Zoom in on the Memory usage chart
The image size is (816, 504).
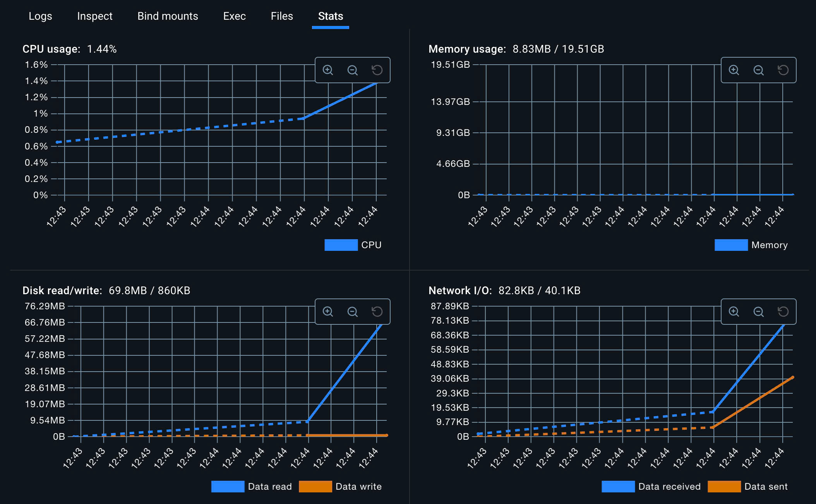coord(734,70)
